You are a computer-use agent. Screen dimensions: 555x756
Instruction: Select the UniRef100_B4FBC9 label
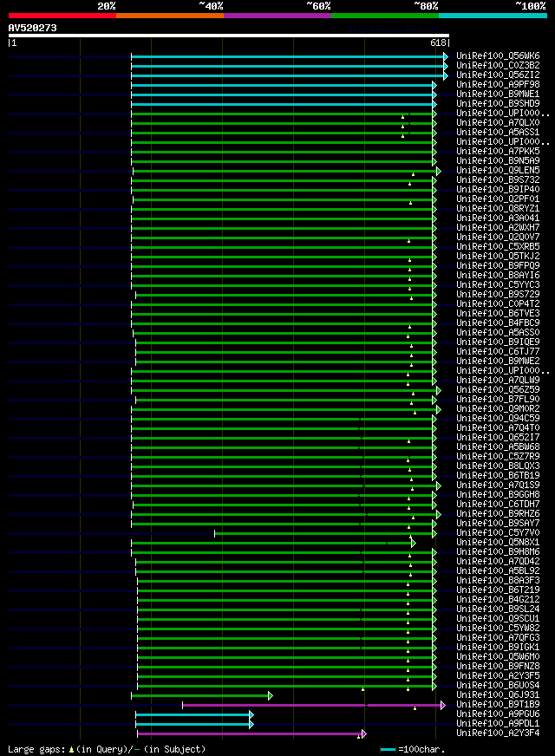(498, 323)
